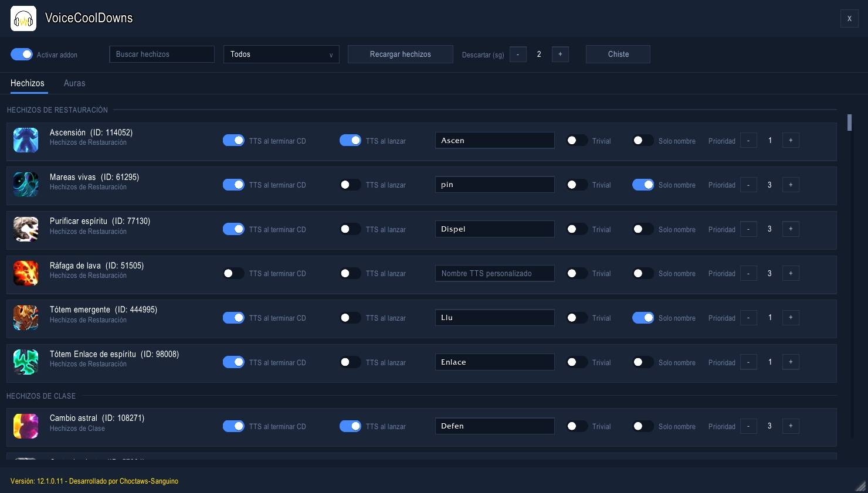Turn off Solo nombre for Mareas vivas
Viewport: 868px width, 493px height.
pos(643,185)
